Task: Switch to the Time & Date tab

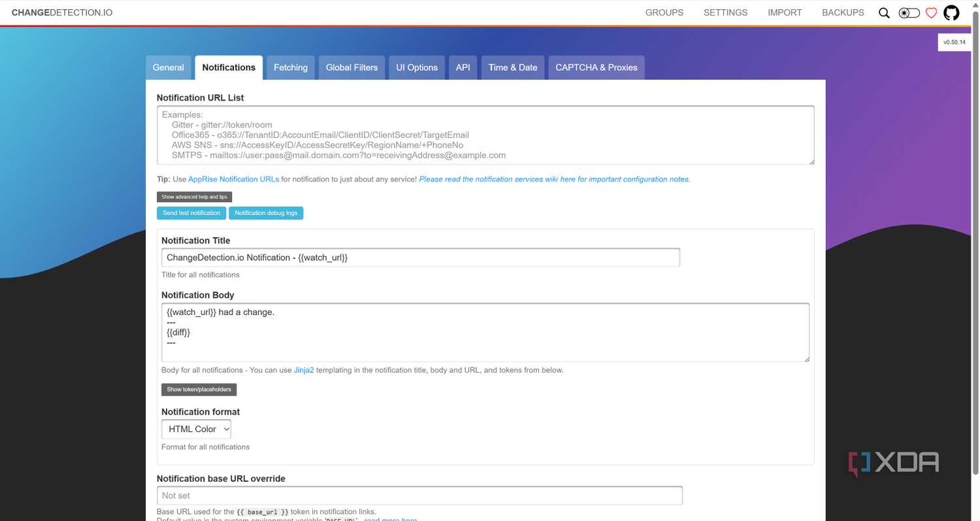Action: pos(513,67)
